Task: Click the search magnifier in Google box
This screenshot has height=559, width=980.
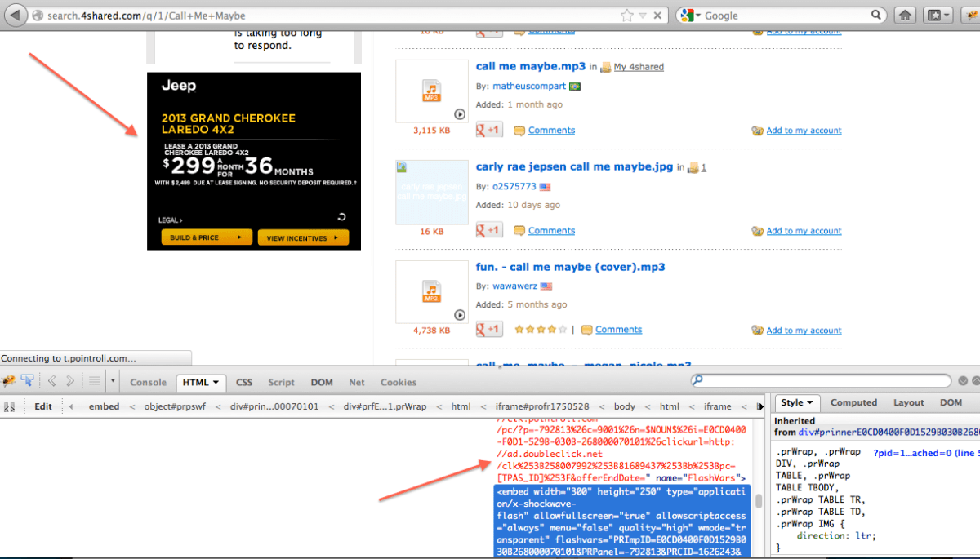Action: tap(875, 16)
